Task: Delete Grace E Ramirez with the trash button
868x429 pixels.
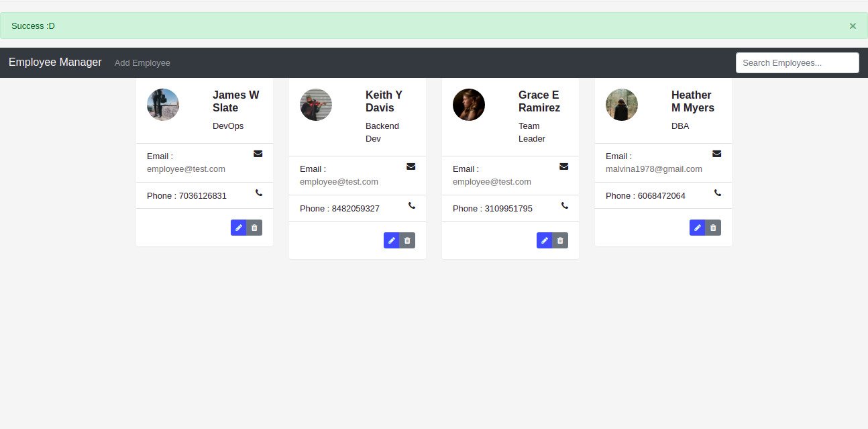Action: point(560,240)
